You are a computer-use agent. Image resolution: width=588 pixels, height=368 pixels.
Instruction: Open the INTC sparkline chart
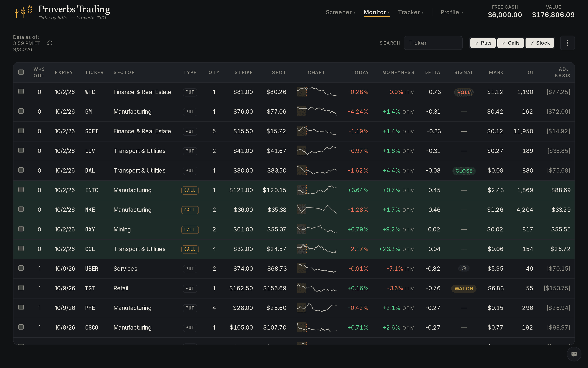coord(317,190)
